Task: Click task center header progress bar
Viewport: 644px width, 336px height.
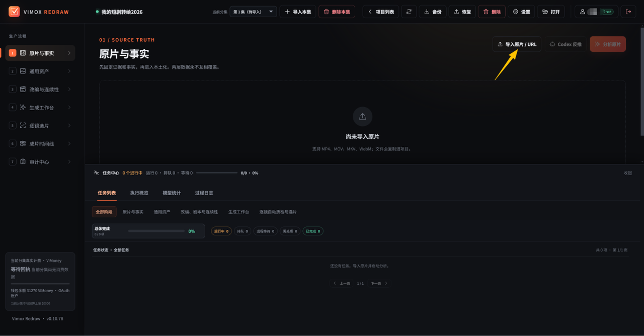Action: pyautogui.click(x=217, y=173)
